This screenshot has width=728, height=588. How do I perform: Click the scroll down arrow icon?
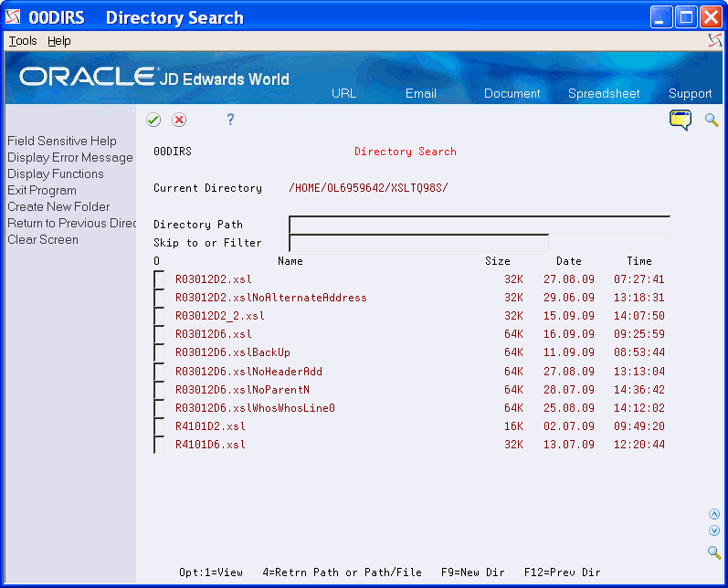(714, 530)
